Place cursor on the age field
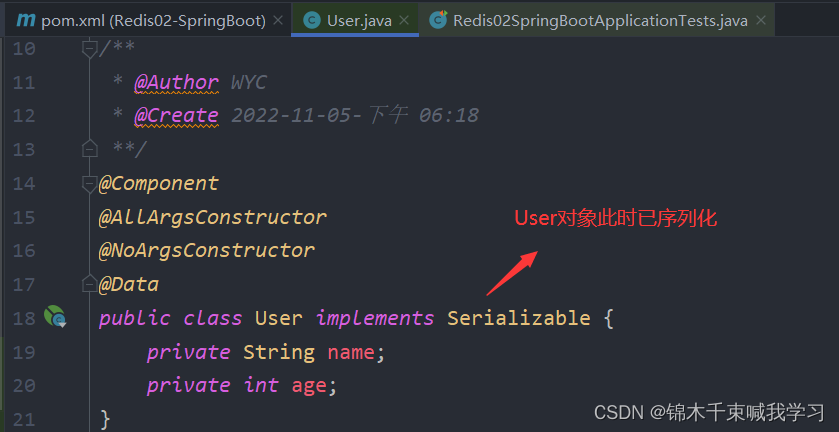The width and height of the screenshot is (839, 432). [x=308, y=385]
